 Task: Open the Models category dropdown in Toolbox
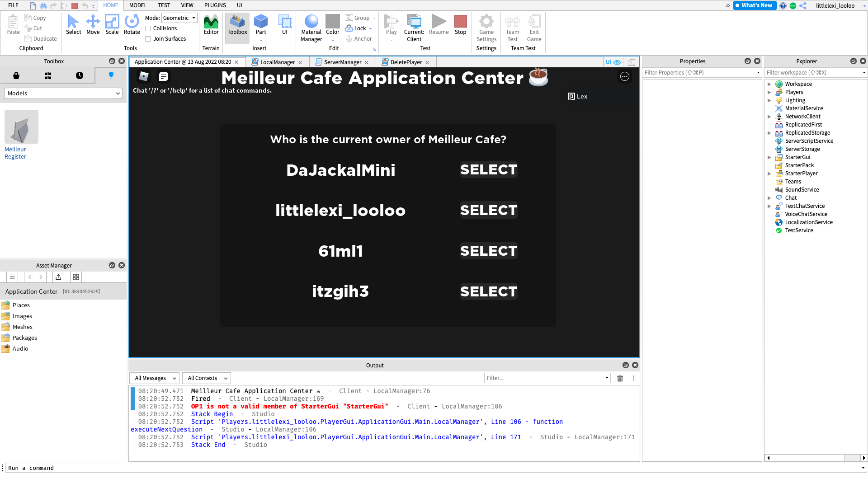tap(63, 94)
